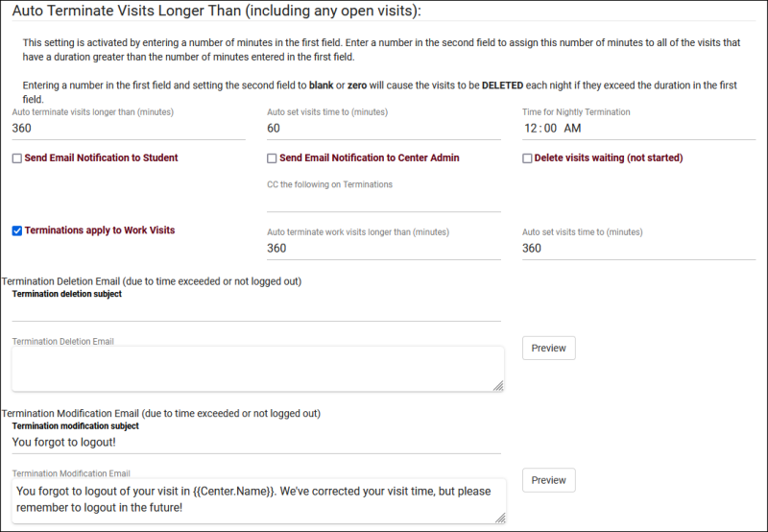Check Delete visits waiting (not started)

(x=527, y=158)
